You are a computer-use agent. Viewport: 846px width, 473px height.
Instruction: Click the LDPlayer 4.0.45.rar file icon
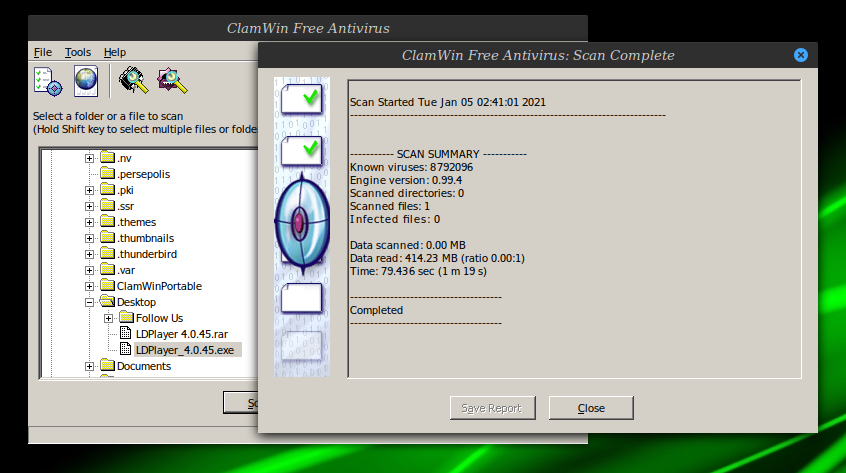(x=126, y=333)
